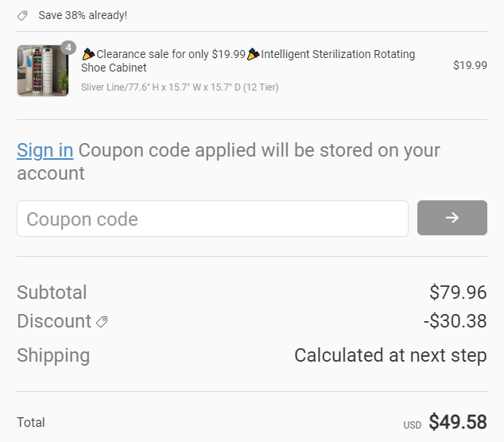This screenshot has width=504, height=442.
Task: Click the Subtotal amount $79.96
Action: coord(458,293)
